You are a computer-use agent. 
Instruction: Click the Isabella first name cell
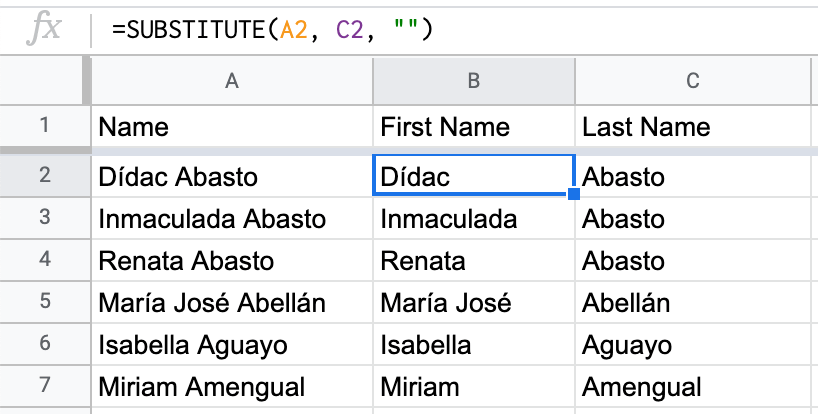(474, 345)
